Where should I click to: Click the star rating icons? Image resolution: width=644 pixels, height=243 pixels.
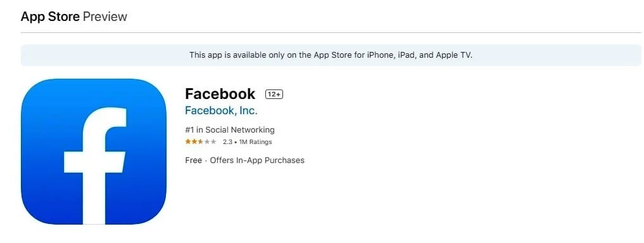201,142
